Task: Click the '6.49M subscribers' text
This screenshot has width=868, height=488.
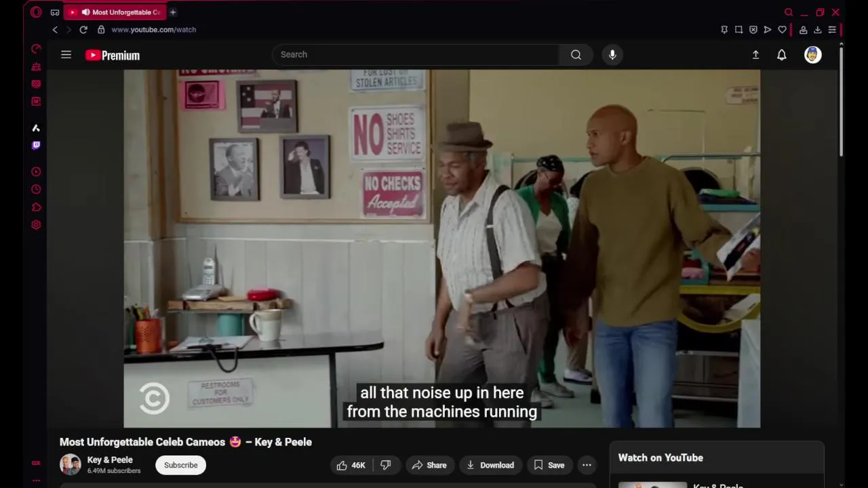Action: [x=114, y=471]
